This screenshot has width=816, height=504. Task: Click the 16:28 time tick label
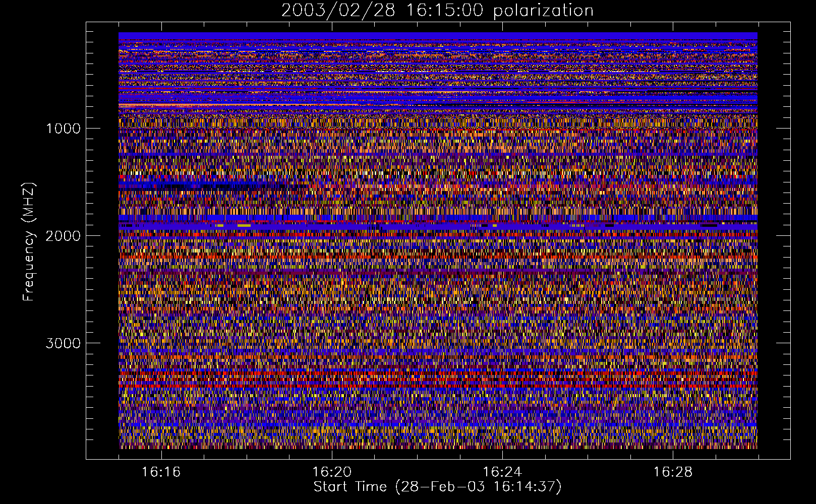pos(673,472)
